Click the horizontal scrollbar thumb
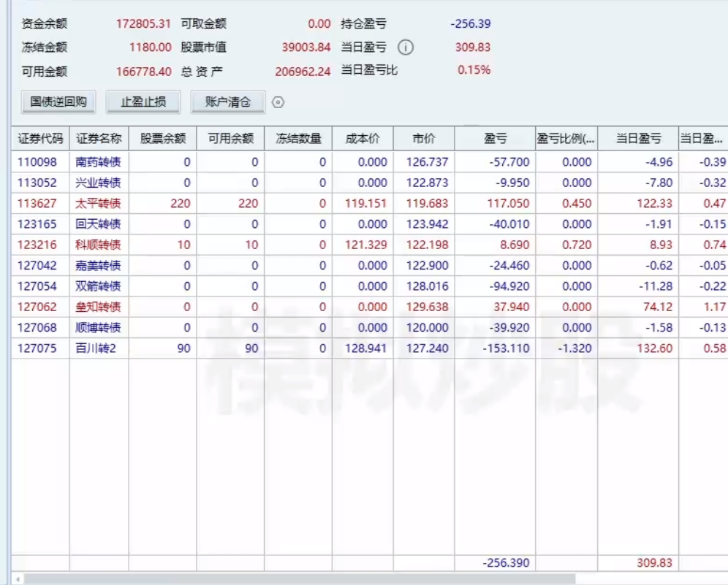This screenshot has height=585, width=728. 300,579
